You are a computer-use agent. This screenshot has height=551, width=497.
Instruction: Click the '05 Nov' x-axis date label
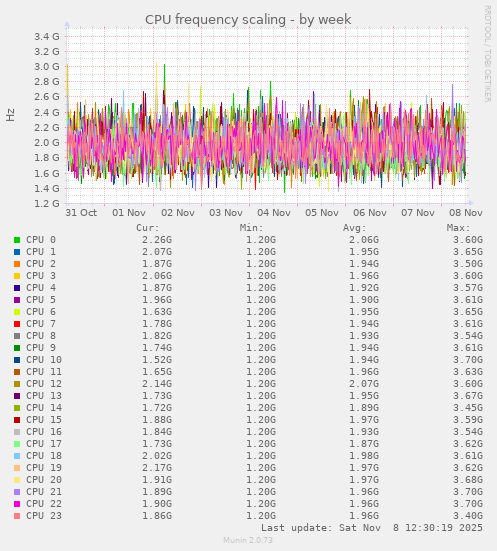[x=322, y=213]
